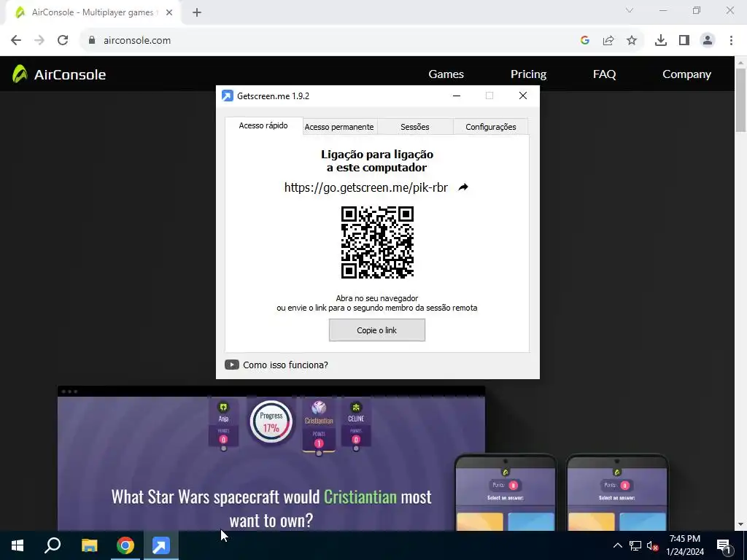
Task: Click the Progress 17% circle in game preview
Action: tap(271, 422)
